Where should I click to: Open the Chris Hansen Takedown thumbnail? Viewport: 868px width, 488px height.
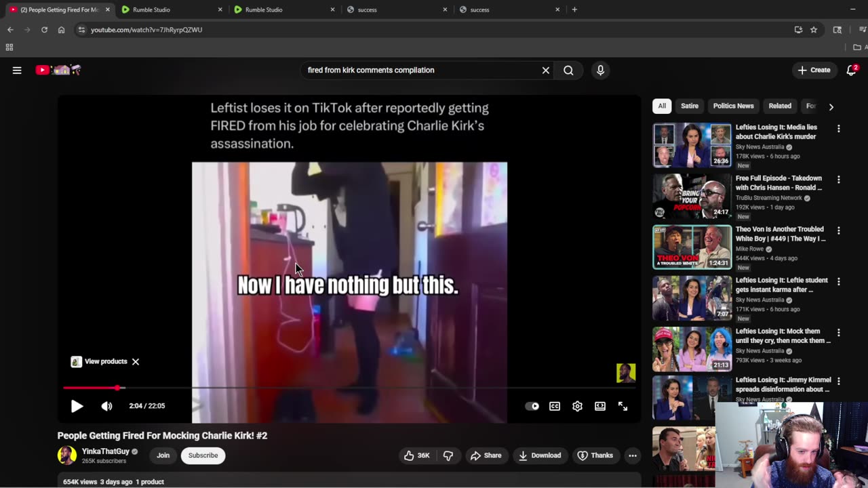(692, 196)
